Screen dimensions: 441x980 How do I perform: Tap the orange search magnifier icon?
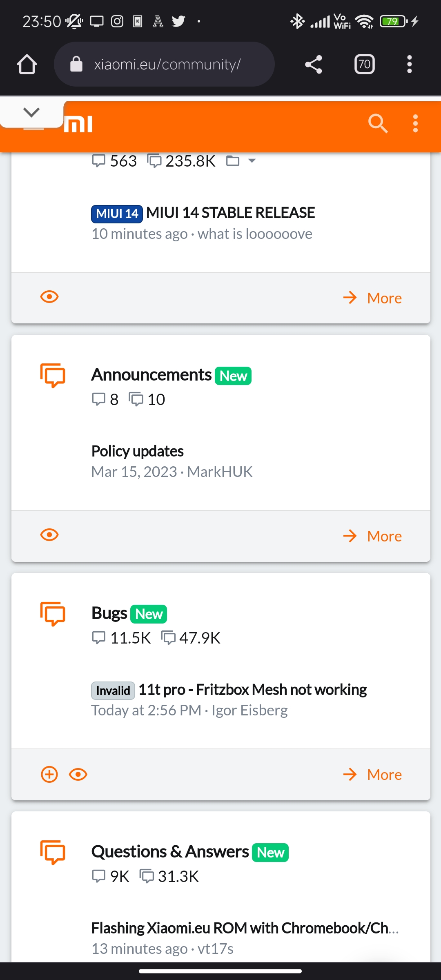tap(378, 123)
